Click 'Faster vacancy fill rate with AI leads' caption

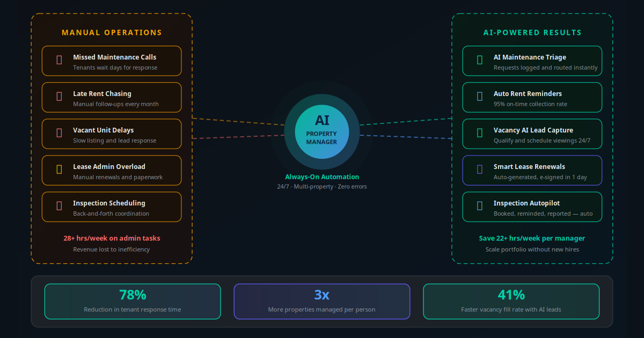[x=511, y=310]
